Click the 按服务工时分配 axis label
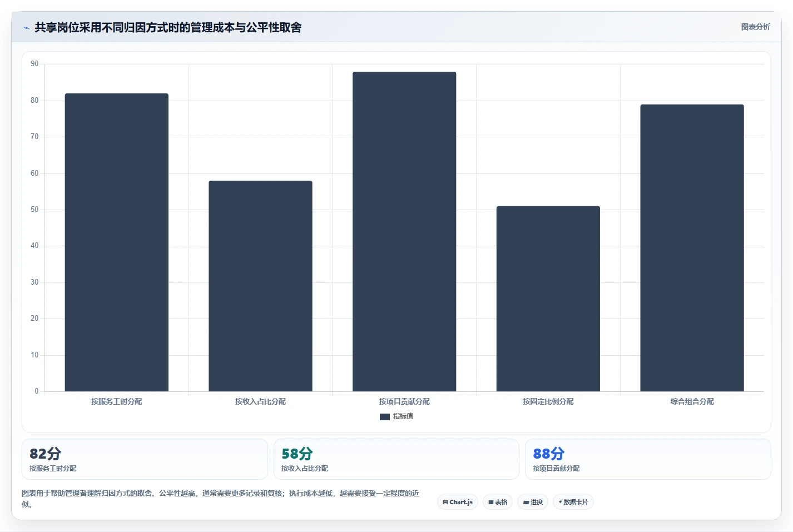This screenshot has width=793, height=532. tap(117, 401)
